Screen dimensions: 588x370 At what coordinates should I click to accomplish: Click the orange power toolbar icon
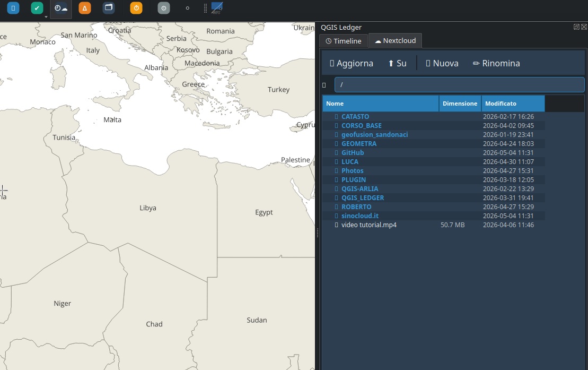tap(136, 8)
